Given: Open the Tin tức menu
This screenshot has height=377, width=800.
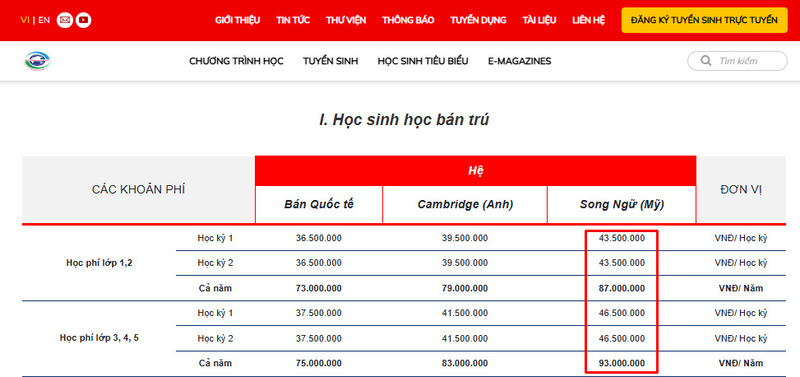Looking at the screenshot, I should pos(293,20).
